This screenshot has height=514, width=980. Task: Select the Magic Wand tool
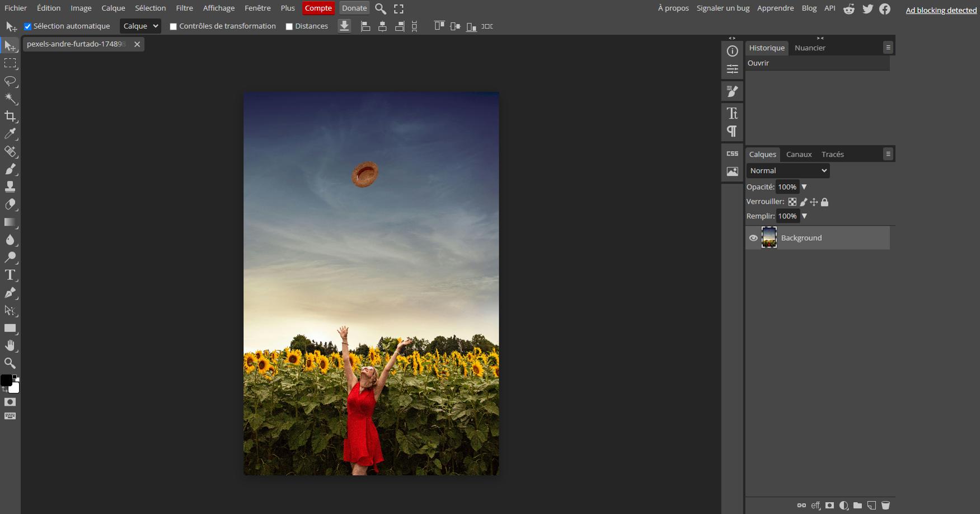coord(10,99)
